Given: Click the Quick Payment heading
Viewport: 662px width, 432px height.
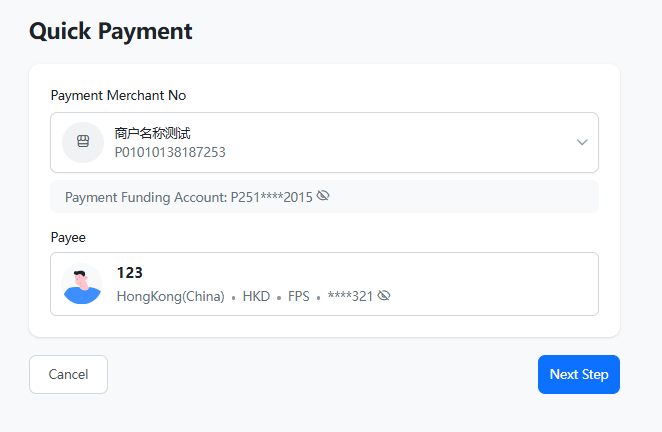Looking at the screenshot, I should (110, 31).
